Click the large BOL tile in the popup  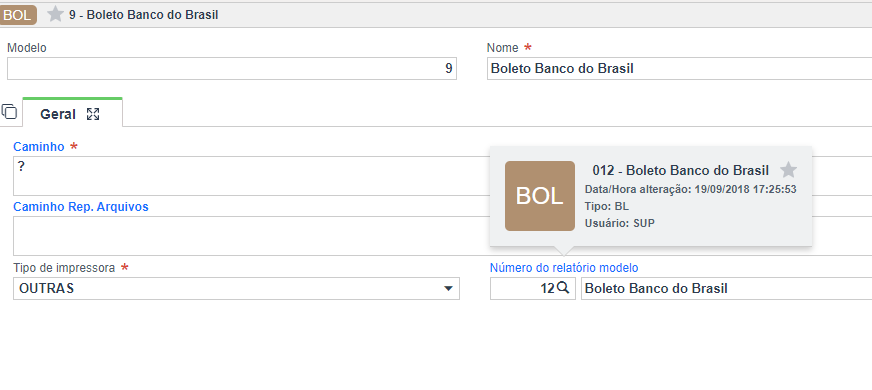539,196
